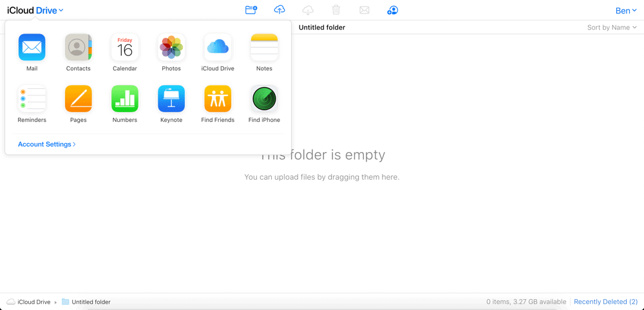Go to iCloud Drive in breadcrumb path
The width and height of the screenshot is (644, 310).
coord(34,302)
